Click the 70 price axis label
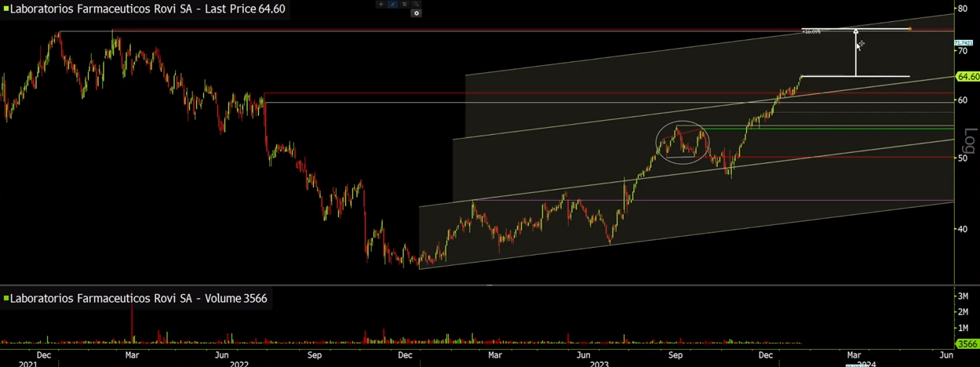Image resolution: width=980 pixels, height=367 pixels. pyautogui.click(x=962, y=51)
